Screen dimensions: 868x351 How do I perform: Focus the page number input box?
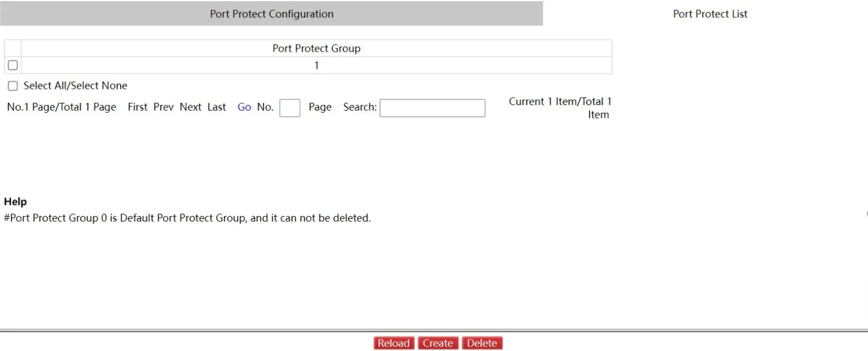[x=290, y=108]
